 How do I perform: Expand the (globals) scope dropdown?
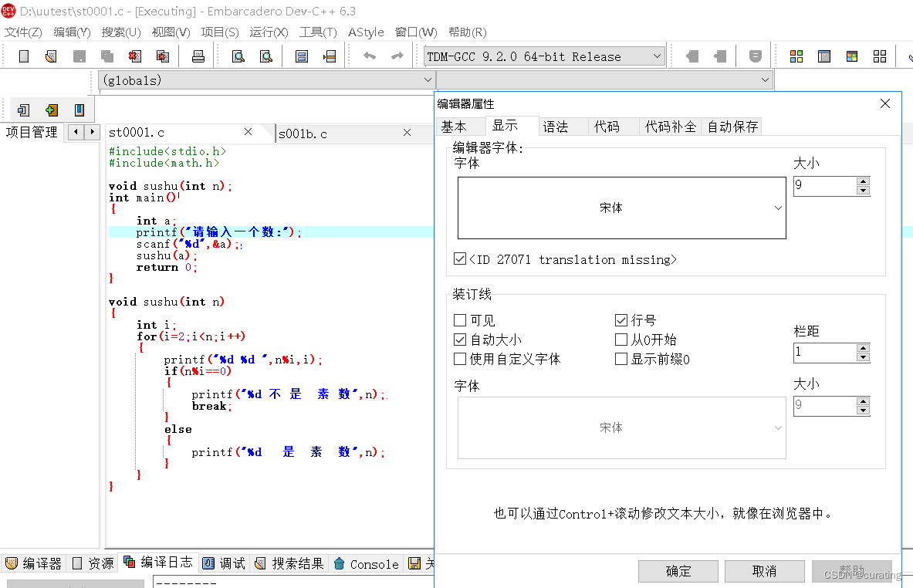428,79
